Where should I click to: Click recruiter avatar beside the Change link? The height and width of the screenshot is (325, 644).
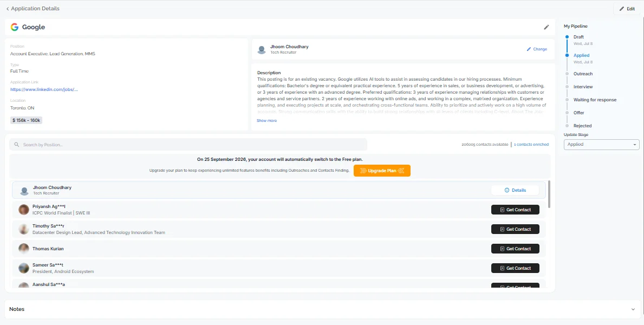click(x=261, y=50)
